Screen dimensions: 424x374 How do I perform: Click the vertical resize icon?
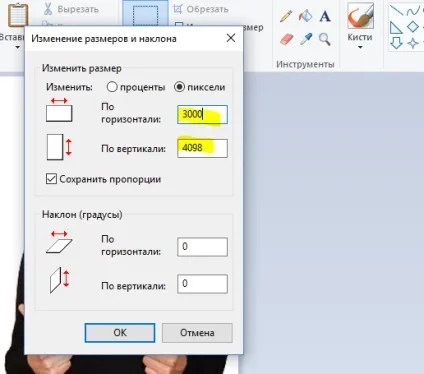click(59, 147)
